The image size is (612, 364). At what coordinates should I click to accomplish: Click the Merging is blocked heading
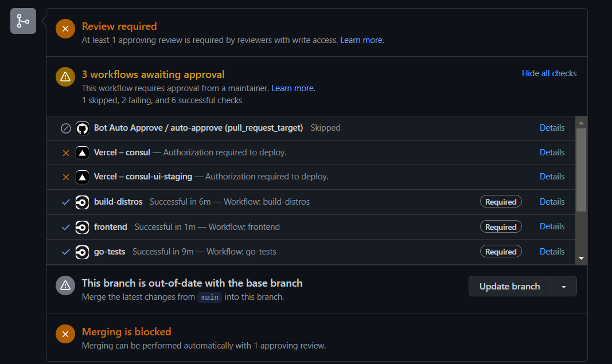pyautogui.click(x=126, y=332)
